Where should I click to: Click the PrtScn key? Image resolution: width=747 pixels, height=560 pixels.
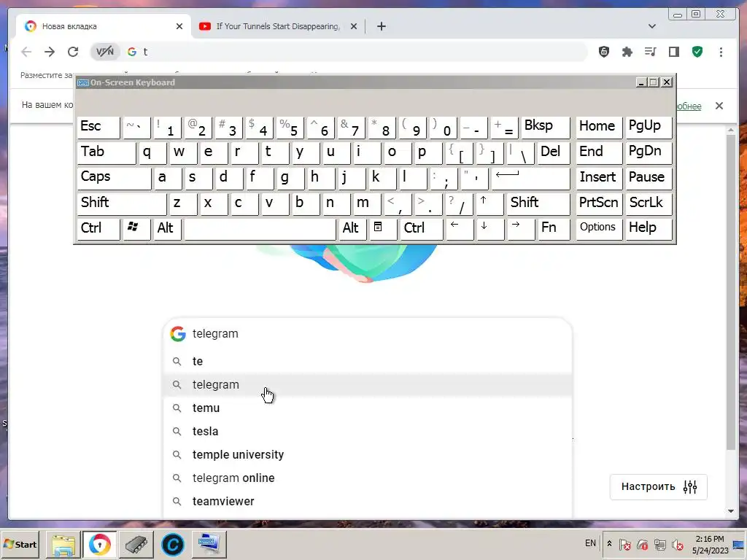click(x=599, y=203)
